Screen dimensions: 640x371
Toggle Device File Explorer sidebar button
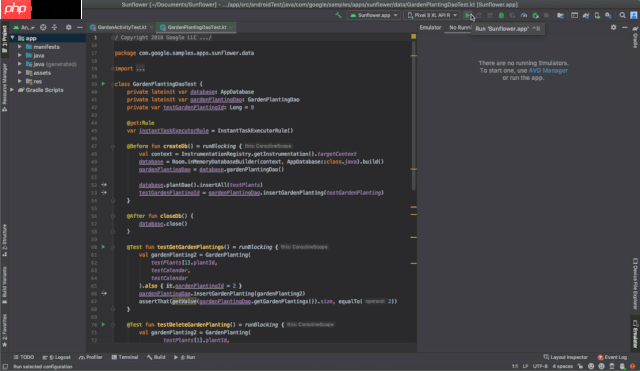pos(635,283)
